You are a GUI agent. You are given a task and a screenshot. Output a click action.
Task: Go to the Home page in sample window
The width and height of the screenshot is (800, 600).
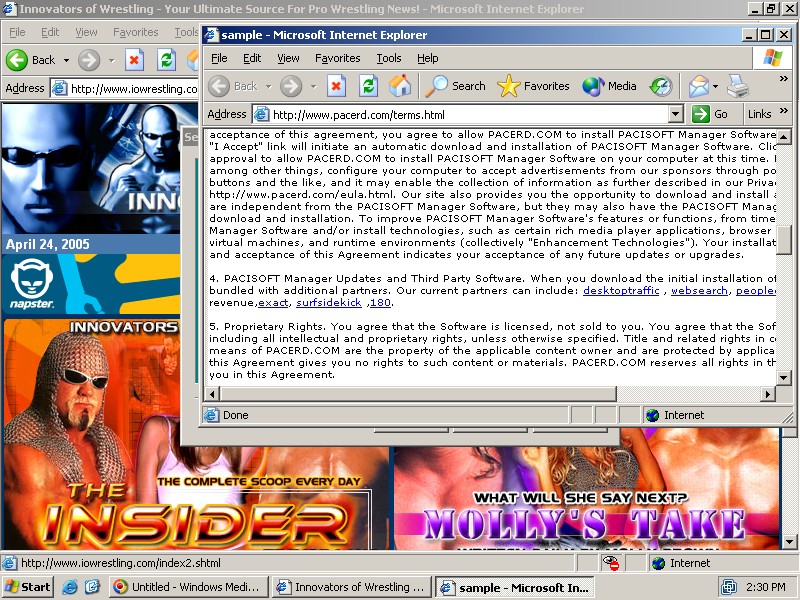click(x=399, y=86)
